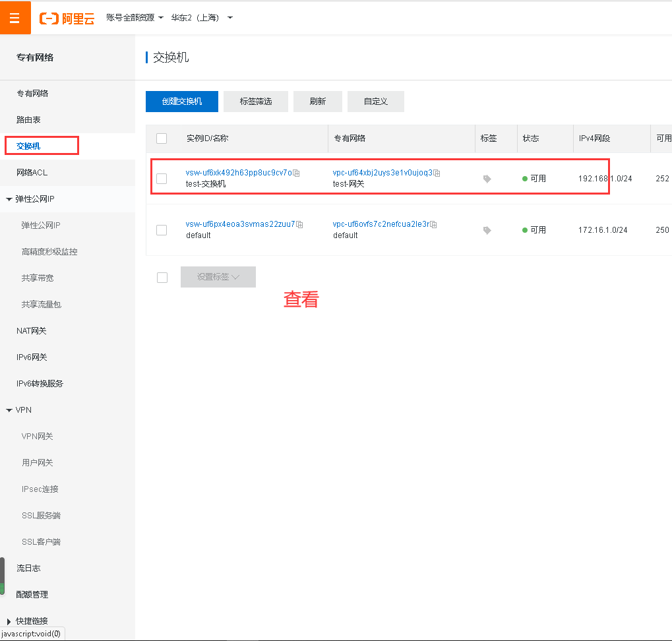The image size is (672, 641).
Task: Open 用户网关 in the sidebar
Action: click(x=38, y=463)
